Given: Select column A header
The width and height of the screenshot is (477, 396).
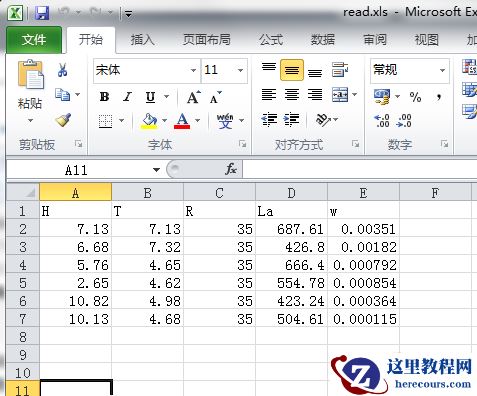Looking at the screenshot, I should [x=76, y=192].
